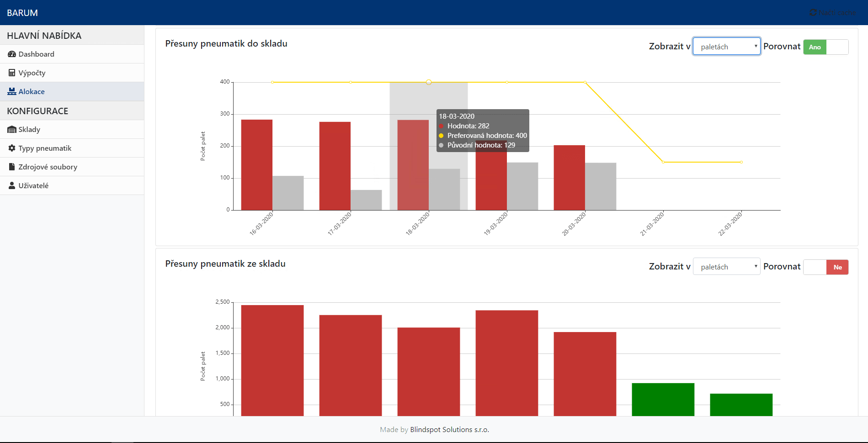Open Zobrazit v dropdown for ze skladu chart
The width and height of the screenshot is (868, 443).
(726, 267)
